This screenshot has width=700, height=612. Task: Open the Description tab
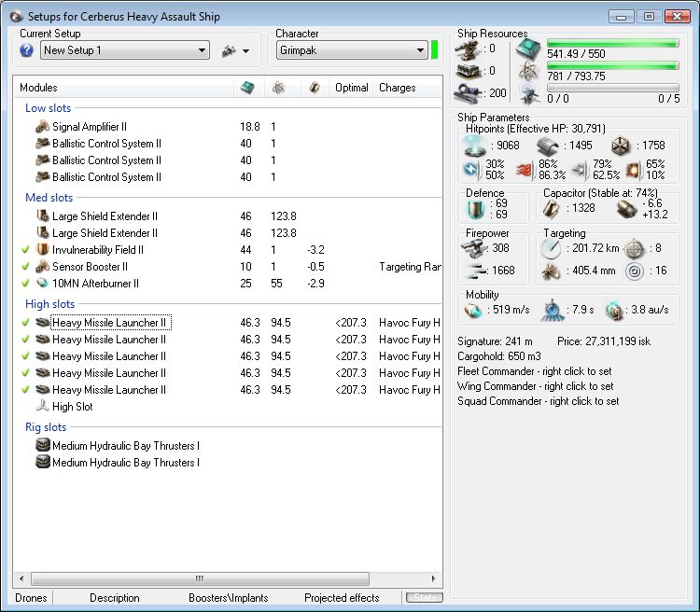coord(114,598)
